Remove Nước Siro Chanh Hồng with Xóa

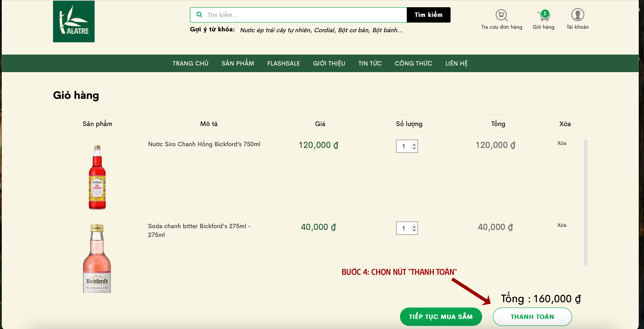(x=561, y=143)
